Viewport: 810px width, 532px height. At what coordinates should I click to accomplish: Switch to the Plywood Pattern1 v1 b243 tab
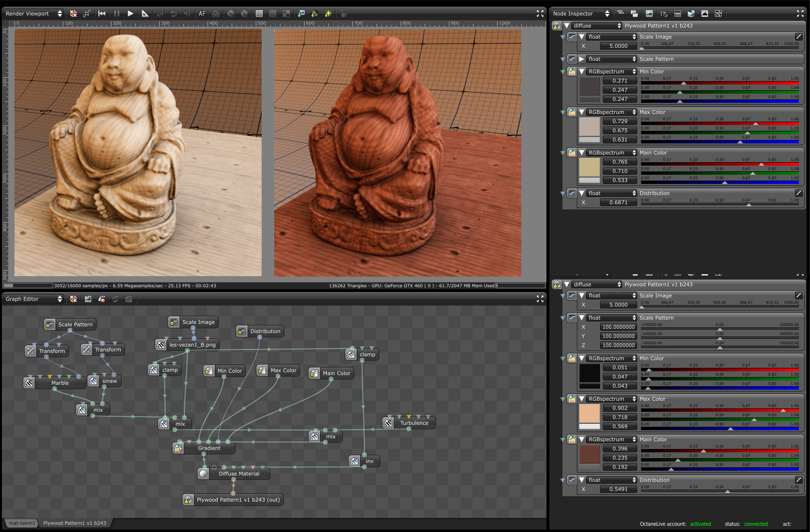[75, 523]
